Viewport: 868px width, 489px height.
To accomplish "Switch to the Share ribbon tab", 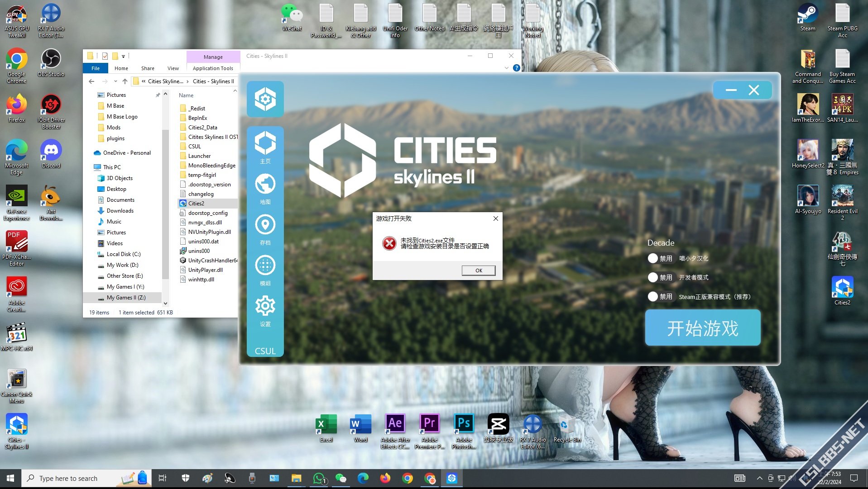I will [x=148, y=68].
